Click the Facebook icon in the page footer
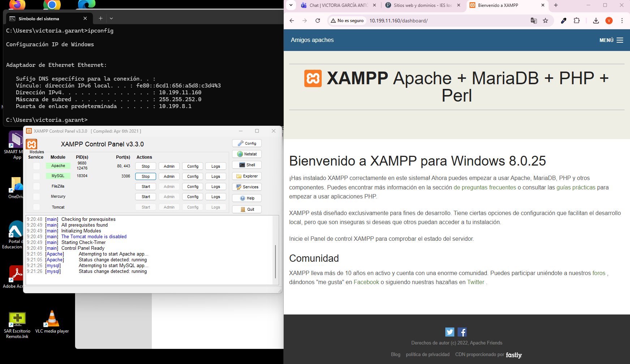Image resolution: width=630 pixels, height=364 pixels. tap(462, 332)
